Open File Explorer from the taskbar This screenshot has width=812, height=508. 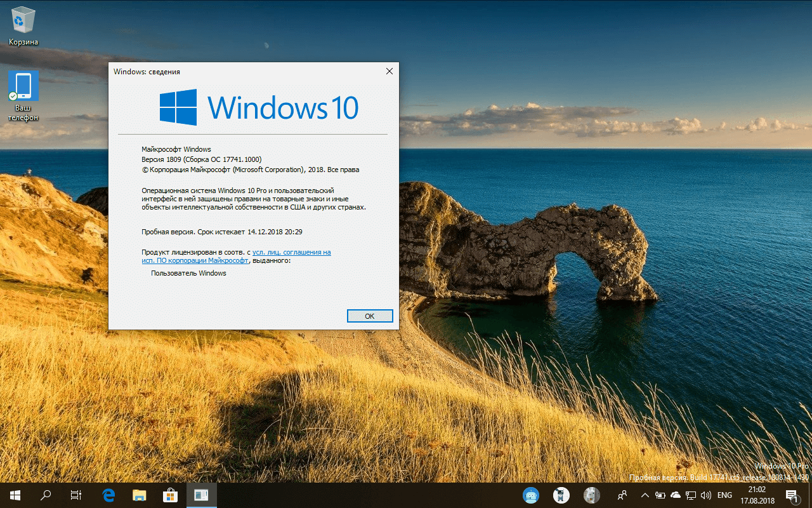tap(139, 495)
